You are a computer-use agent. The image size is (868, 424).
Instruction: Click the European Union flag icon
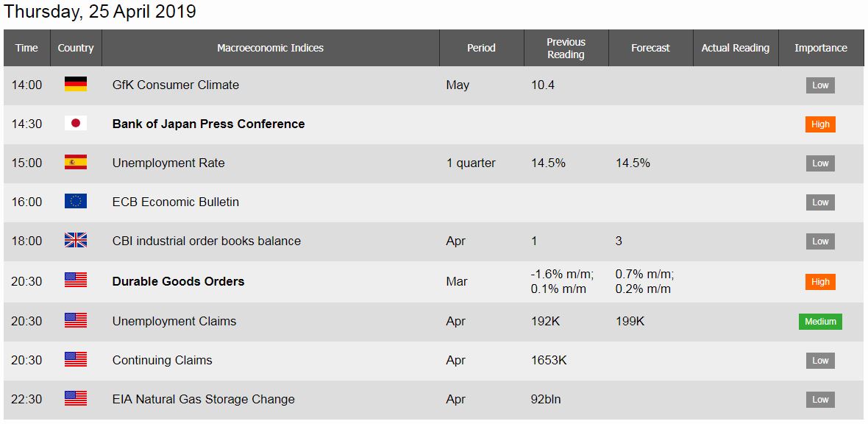76,202
